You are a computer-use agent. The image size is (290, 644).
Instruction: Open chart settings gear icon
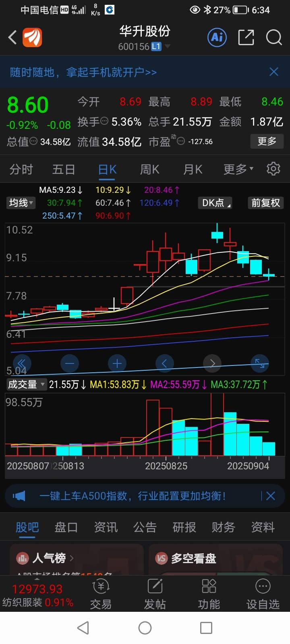click(273, 169)
